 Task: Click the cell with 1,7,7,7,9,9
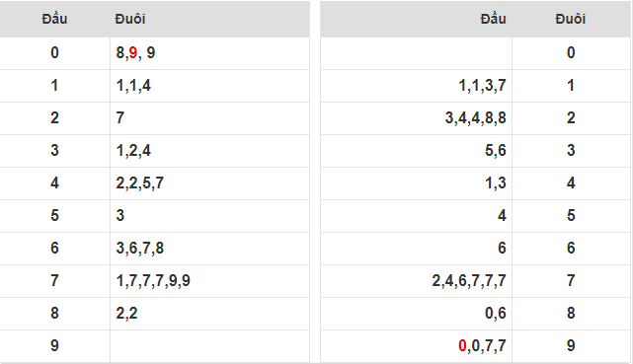(x=210, y=281)
